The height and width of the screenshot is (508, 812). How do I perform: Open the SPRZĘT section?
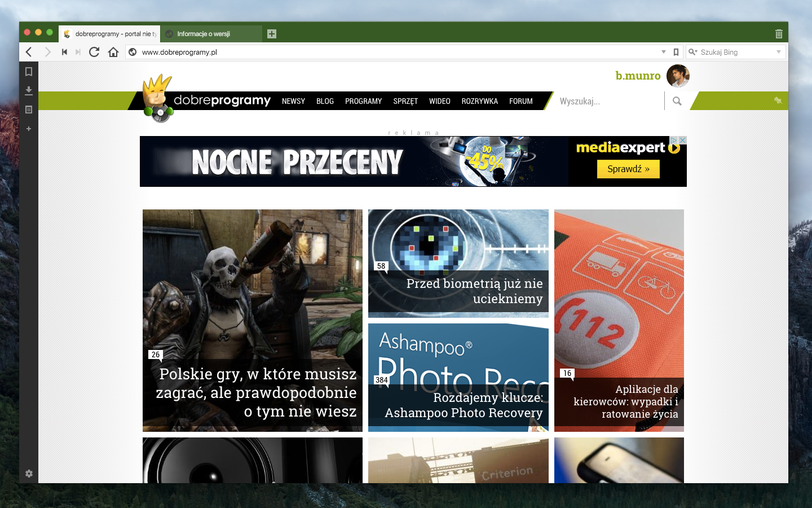coord(405,101)
